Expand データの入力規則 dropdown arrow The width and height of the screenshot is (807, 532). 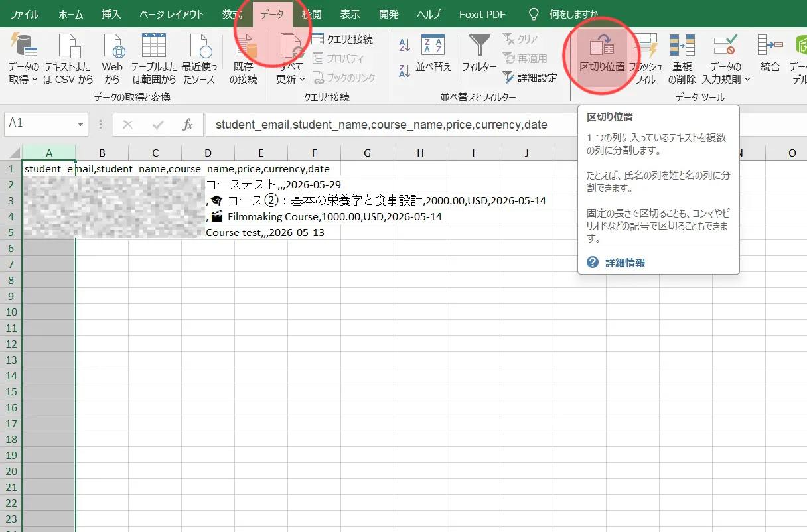[747, 80]
